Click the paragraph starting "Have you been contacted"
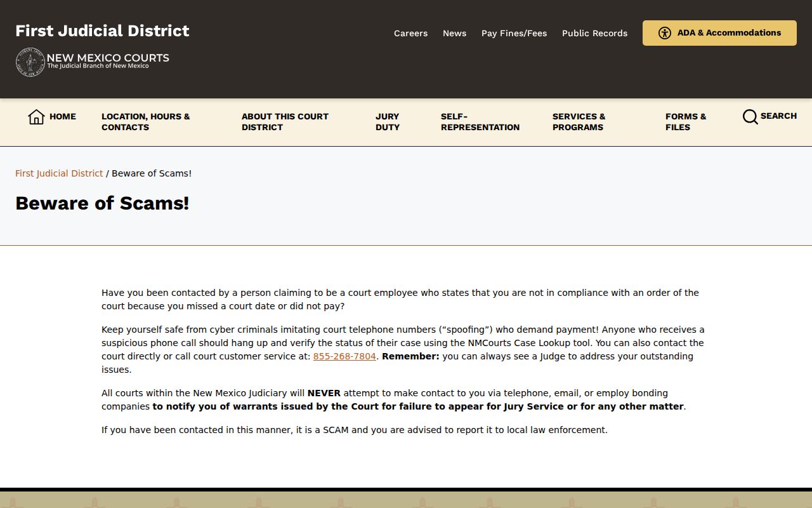The image size is (812, 508). pos(400,299)
